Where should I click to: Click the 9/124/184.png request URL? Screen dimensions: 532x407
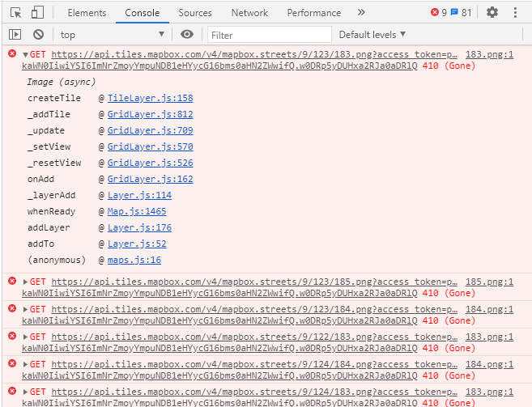click(254, 364)
